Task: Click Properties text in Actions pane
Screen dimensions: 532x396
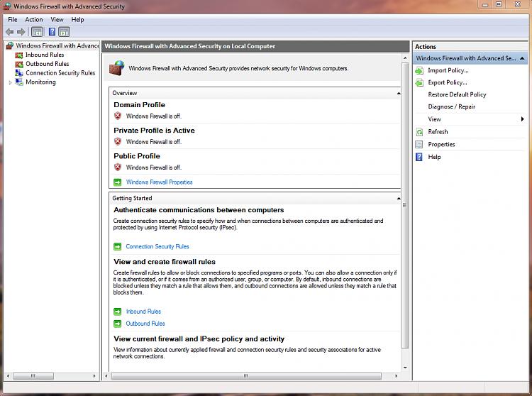Action: (x=441, y=145)
